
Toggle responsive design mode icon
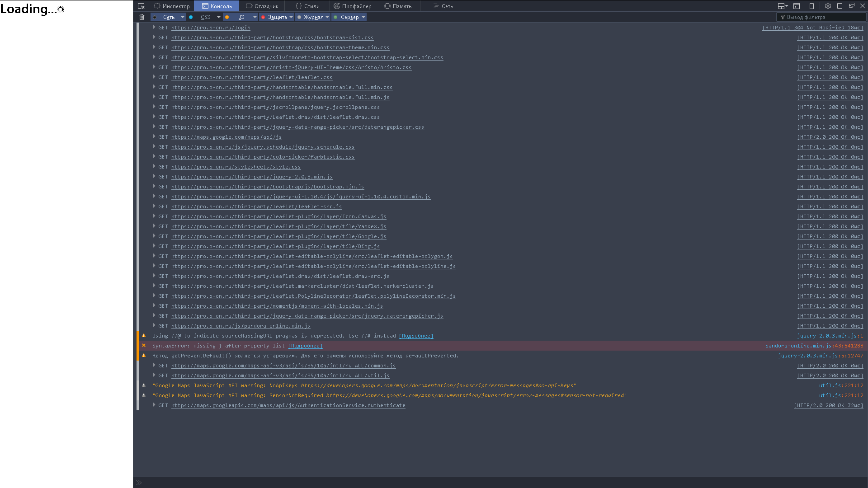pyautogui.click(x=811, y=6)
